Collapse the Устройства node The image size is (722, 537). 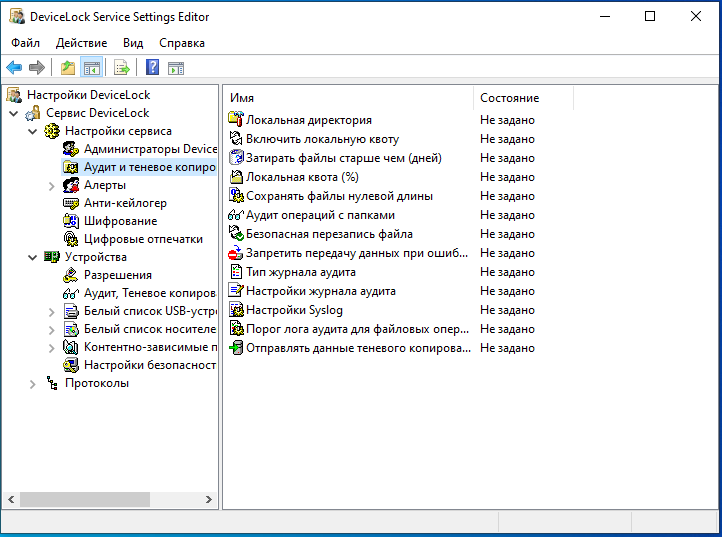point(32,257)
